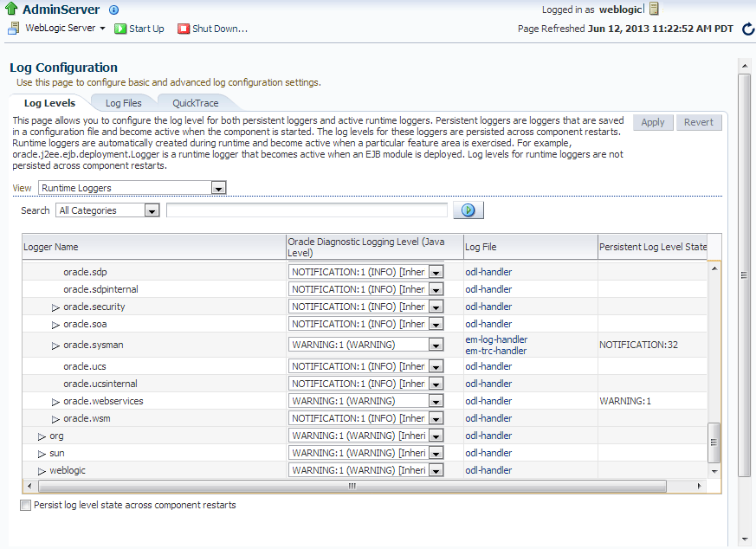The height and width of the screenshot is (549, 756).
Task: Click the search go arrow button
Action: pos(468,210)
